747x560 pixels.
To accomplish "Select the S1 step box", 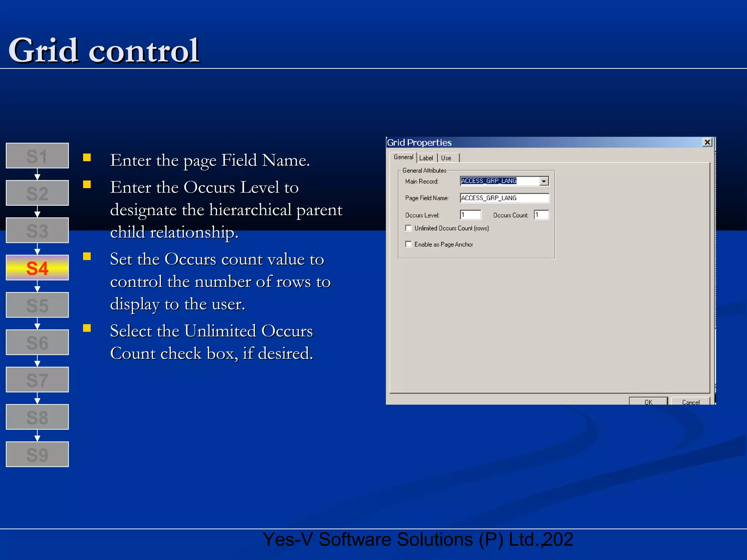I will coord(37,156).
